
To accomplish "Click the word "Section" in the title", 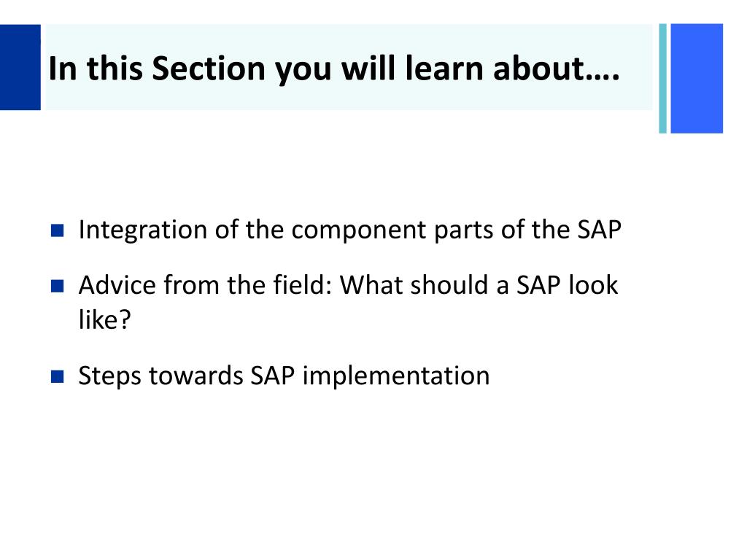I will click(x=208, y=68).
